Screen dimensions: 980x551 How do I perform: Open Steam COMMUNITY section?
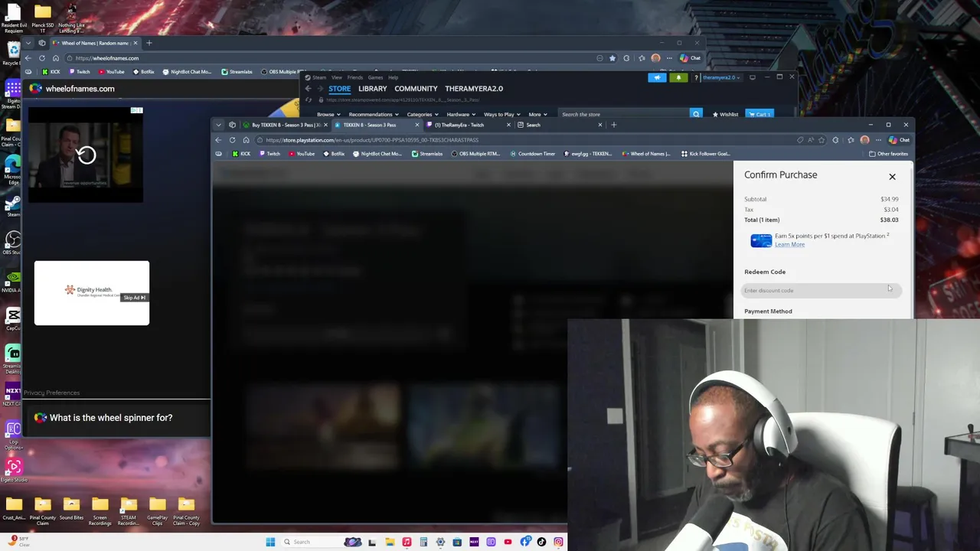click(x=416, y=89)
